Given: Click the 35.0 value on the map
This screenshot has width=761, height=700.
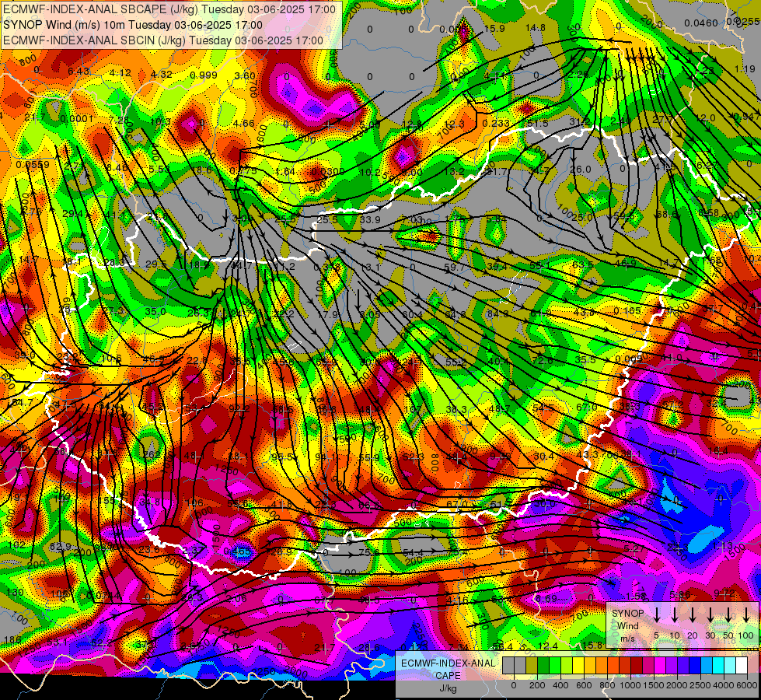Looking at the screenshot, I should (155, 311).
